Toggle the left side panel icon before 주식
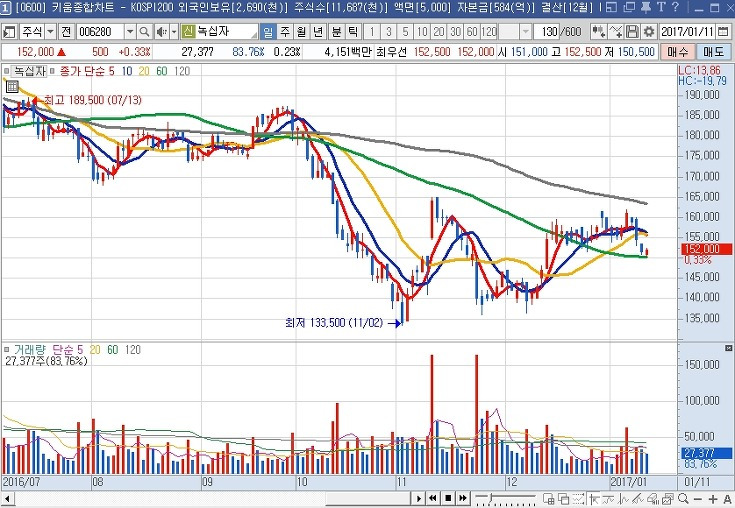The height and width of the screenshot is (508, 735). click(9, 32)
